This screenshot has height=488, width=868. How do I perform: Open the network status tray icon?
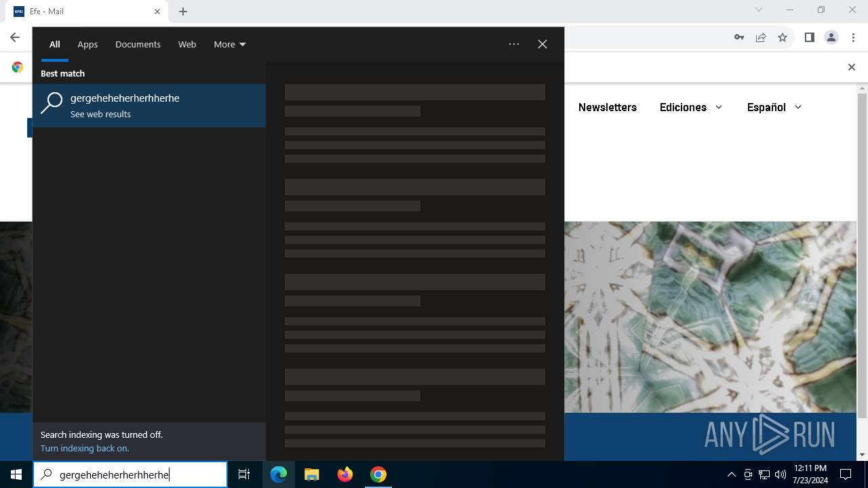pos(764,474)
